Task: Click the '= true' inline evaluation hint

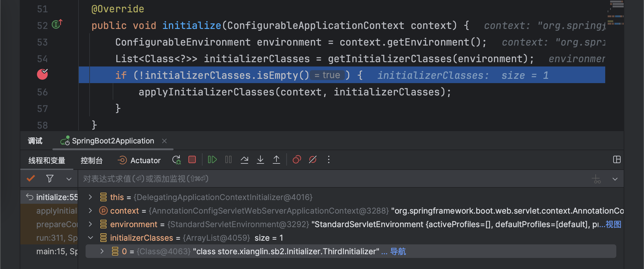Action: 327,75
